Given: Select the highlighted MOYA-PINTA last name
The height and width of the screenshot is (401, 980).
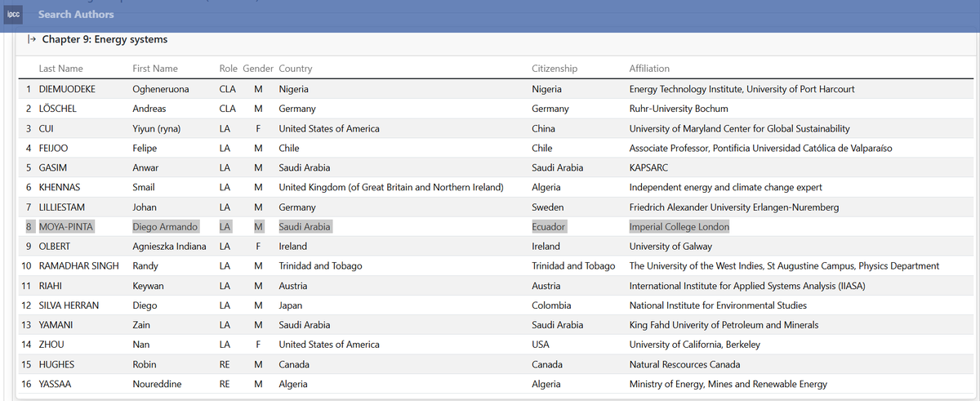Looking at the screenshot, I should point(66,226).
